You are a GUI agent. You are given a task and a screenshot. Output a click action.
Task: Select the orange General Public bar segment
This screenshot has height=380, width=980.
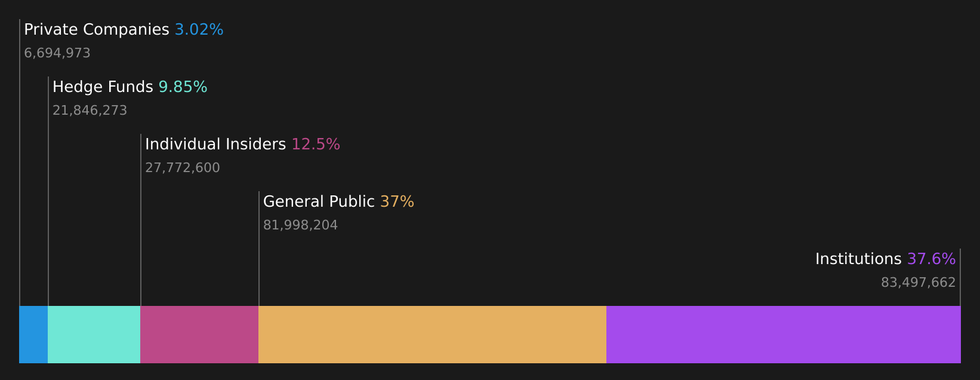[x=432, y=335]
